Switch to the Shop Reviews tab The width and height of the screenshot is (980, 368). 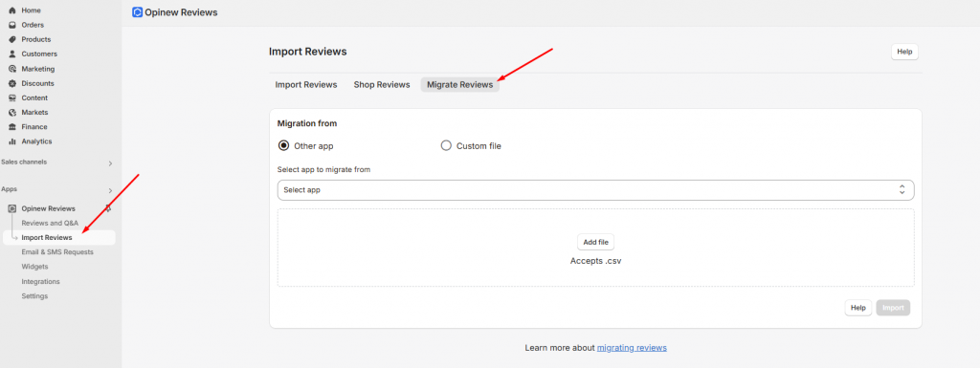[382, 85]
